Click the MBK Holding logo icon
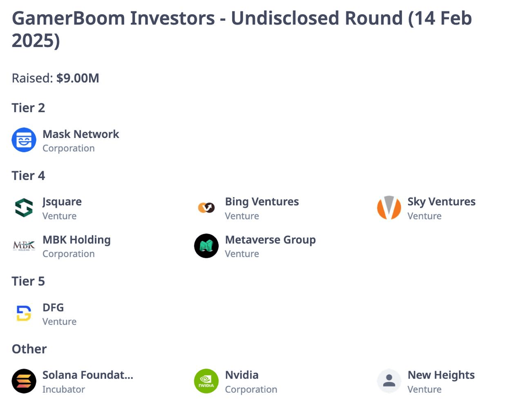Image resolution: width=523 pixels, height=420 pixels. coord(24,246)
